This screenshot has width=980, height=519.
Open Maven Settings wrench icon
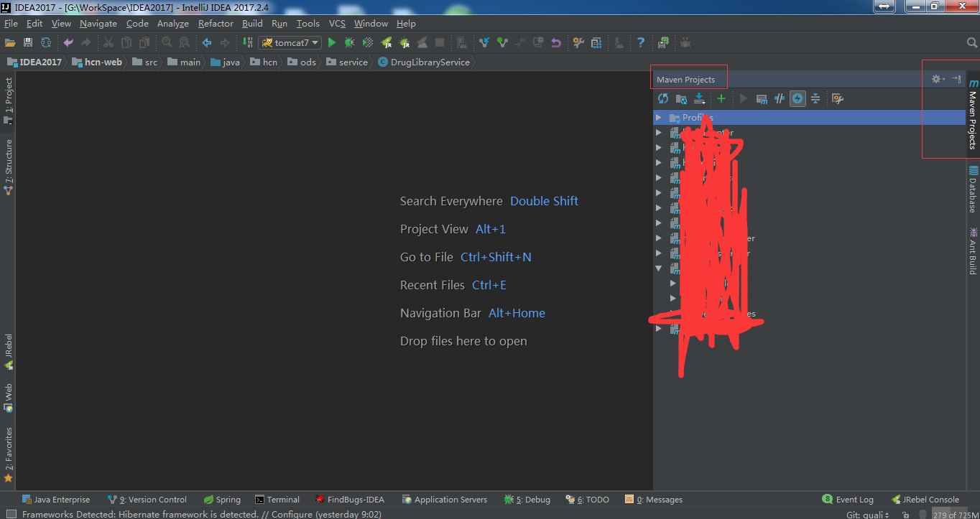837,98
